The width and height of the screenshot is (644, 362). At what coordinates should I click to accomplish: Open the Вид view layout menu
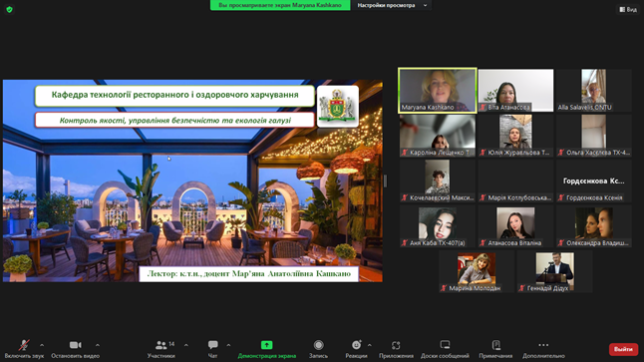coord(628,9)
